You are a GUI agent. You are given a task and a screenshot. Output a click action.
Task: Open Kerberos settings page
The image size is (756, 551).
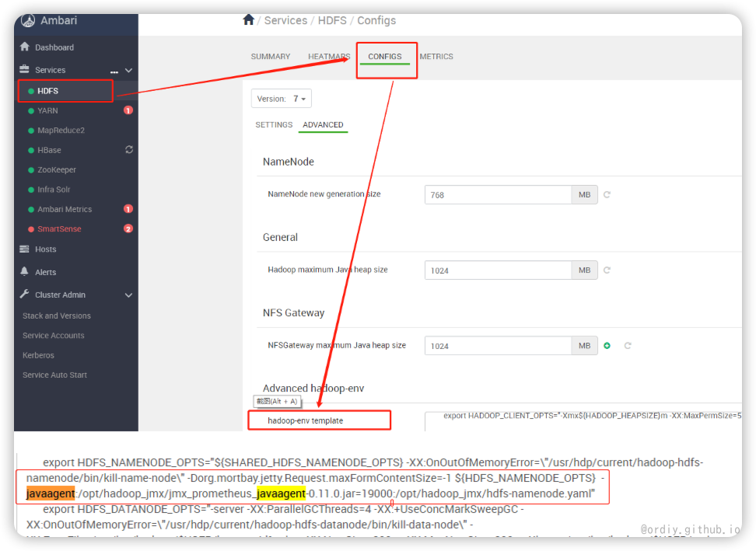pos(38,355)
